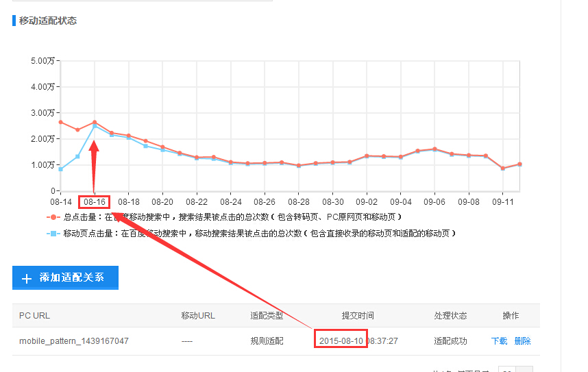Click the blue data point at 08-14
Viewport: 588px width, 372px height.
tap(61, 169)
